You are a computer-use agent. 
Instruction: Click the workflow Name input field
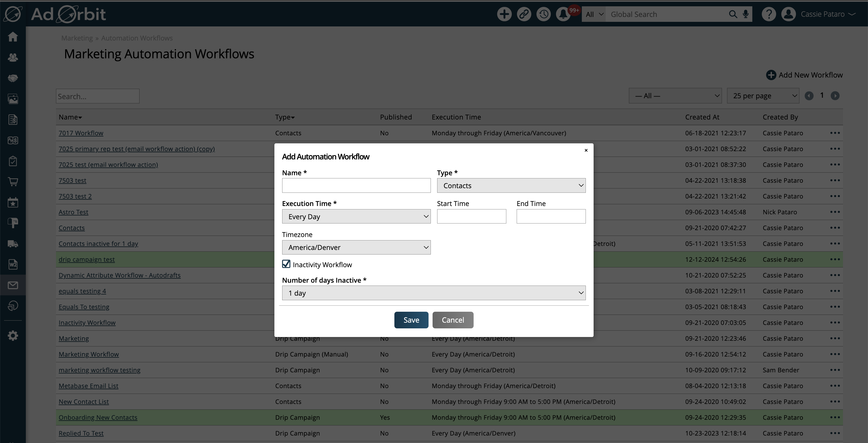pyautogui.click(x=356, y=185)
